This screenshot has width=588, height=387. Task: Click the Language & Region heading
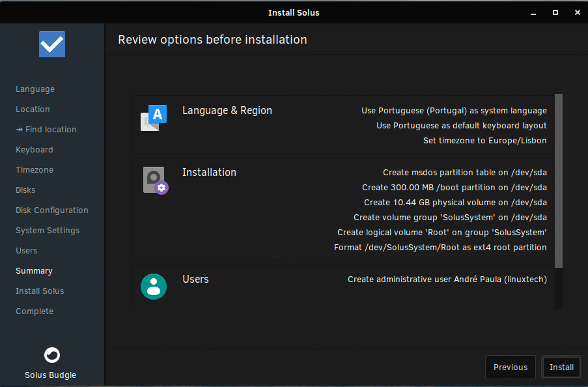point(227,110)
